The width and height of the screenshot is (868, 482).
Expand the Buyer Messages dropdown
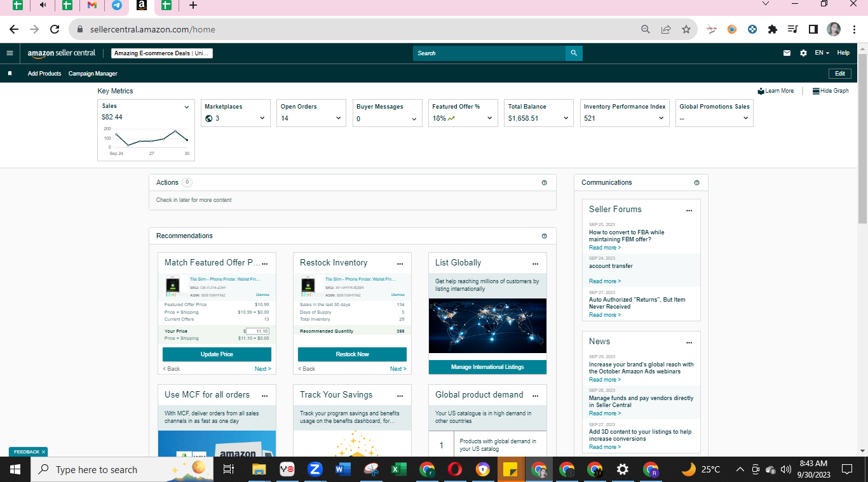pos(414,119)
